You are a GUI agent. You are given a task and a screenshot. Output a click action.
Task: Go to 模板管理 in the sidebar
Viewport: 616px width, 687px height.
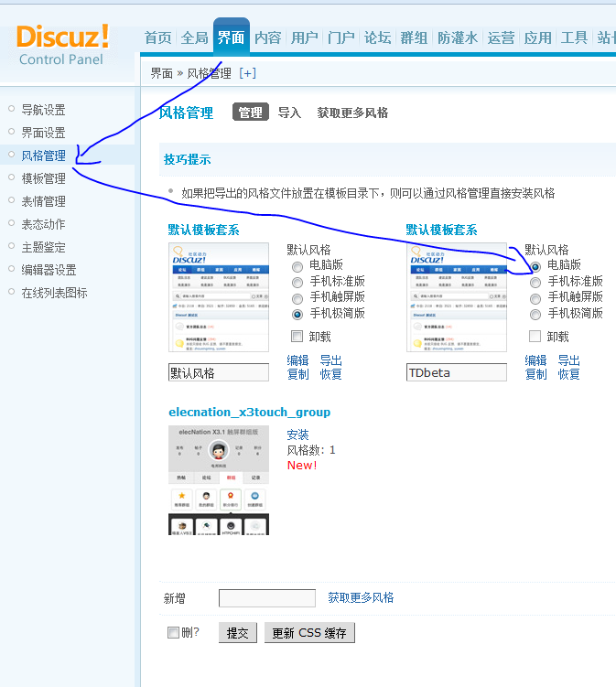pyautogui.click(x=43, y=178)
